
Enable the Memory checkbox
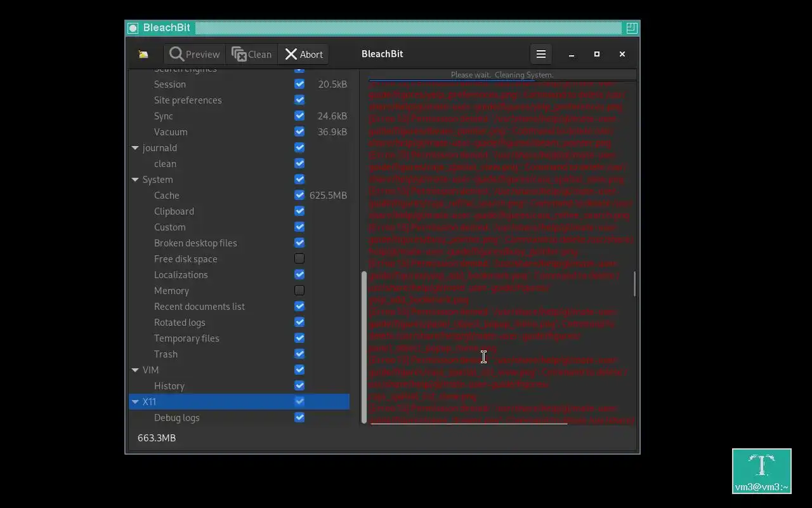299,291
